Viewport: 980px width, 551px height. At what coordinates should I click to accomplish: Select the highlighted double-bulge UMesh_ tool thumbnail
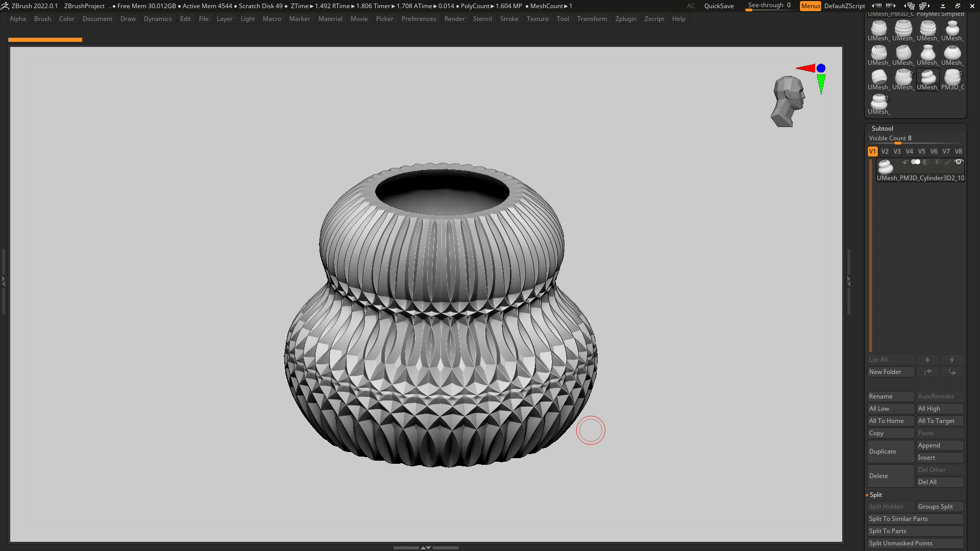(928, 80)
